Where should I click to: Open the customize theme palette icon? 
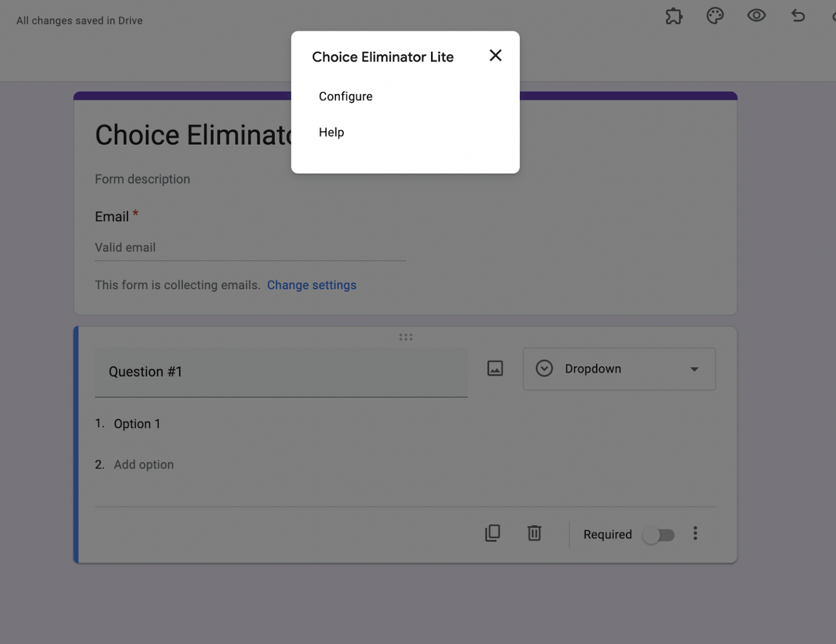715,16
